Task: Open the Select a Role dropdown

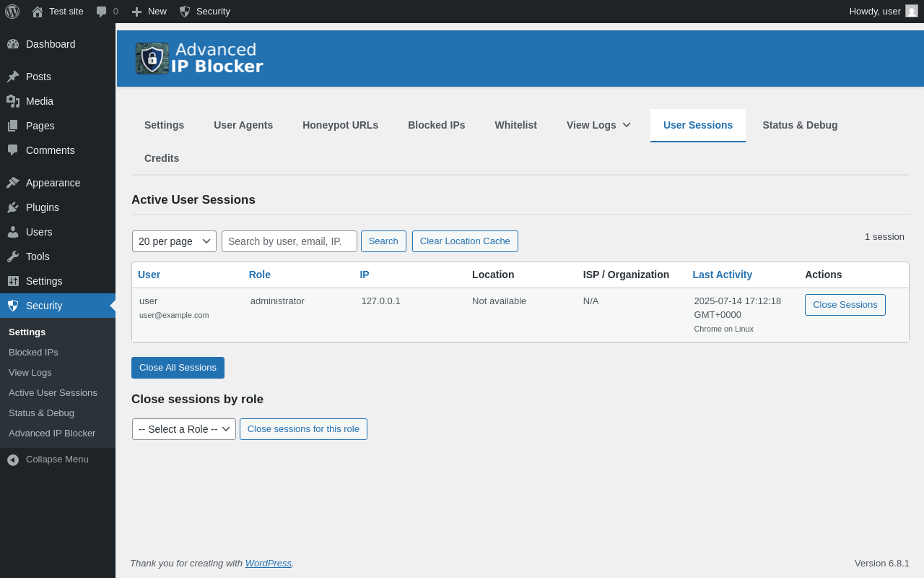Action: coord(184,429)
